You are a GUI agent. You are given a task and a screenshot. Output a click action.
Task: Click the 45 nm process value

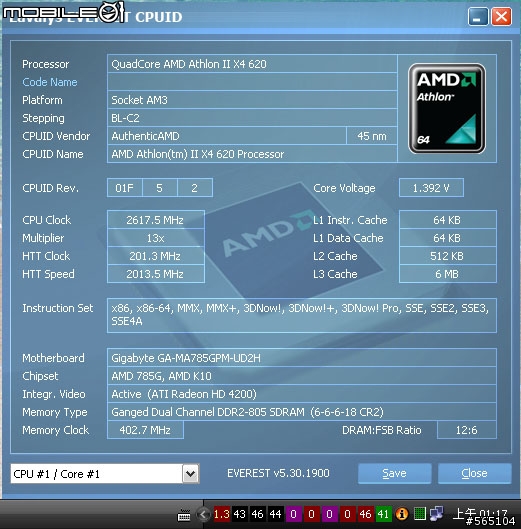point(372,136)
